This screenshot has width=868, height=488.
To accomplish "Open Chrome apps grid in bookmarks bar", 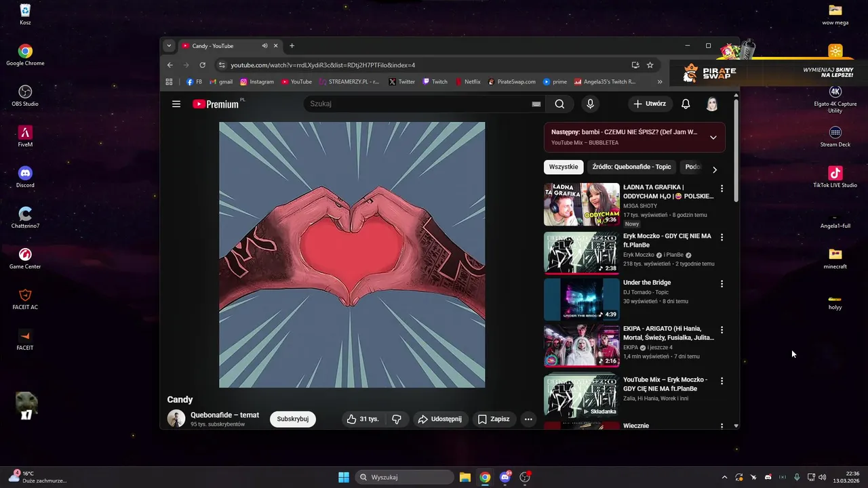I will pyautogui.click(x=170, y=81).
